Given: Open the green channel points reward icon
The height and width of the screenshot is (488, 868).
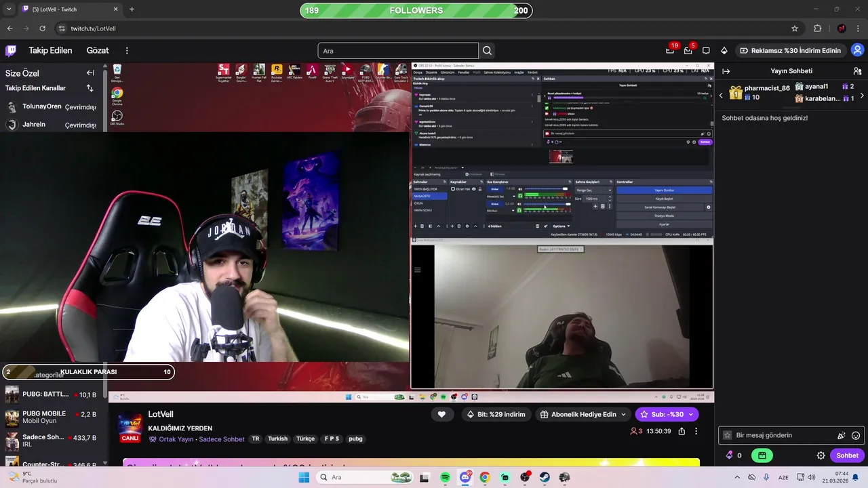Looking at the screenshot, I should click(x=762, y=455).
